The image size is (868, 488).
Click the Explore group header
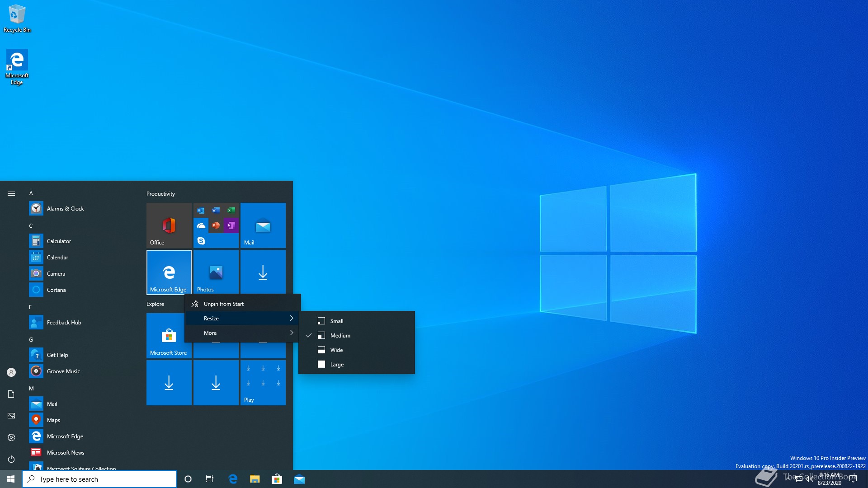point(155,304)
